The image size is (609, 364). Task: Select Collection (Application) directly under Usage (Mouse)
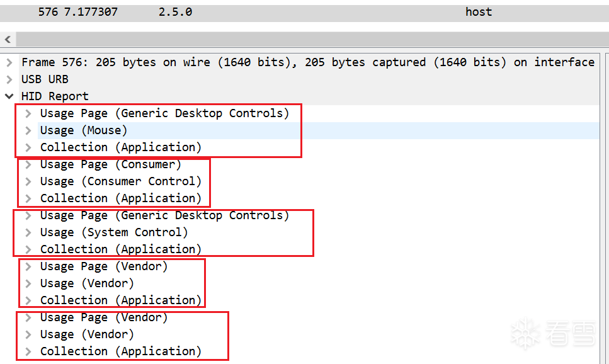pyautogui.click(x=120, y=147)
